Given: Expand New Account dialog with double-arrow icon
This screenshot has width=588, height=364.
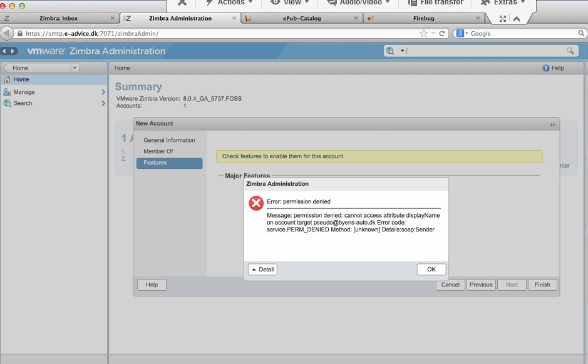Looking at the screenshot, I should (x=552, y=124).
